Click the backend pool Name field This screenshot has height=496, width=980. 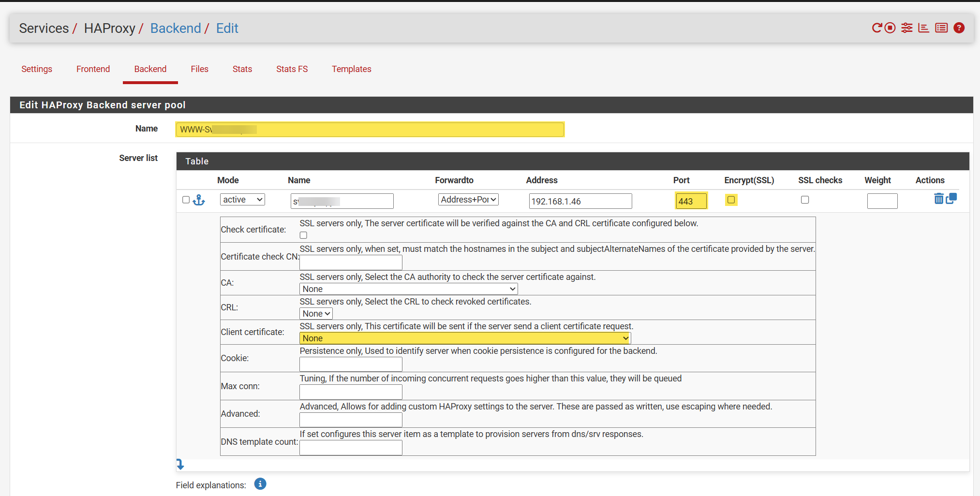pyautogui.click(x=370, y=129)
